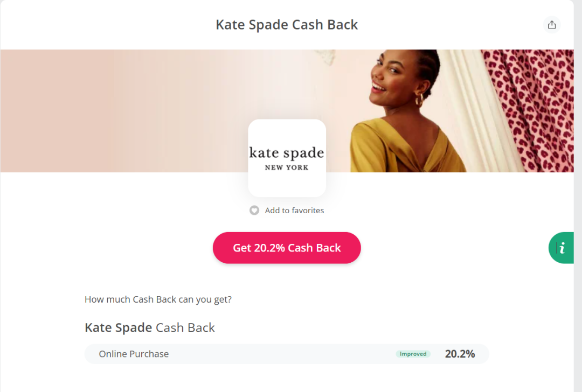Click the 20.2% rate in Online Purchase row
Screen dimensions: 582x392
460,354
